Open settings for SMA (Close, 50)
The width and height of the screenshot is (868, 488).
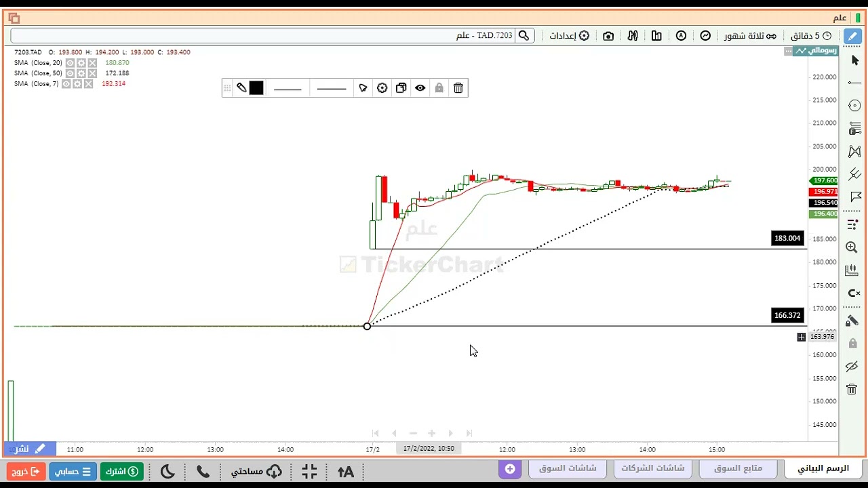[81, 73]
